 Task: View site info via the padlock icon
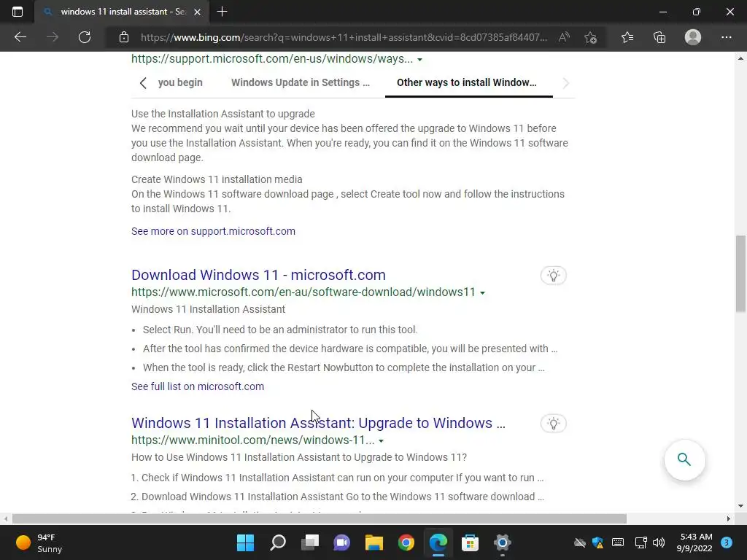[x=124, y=37]
